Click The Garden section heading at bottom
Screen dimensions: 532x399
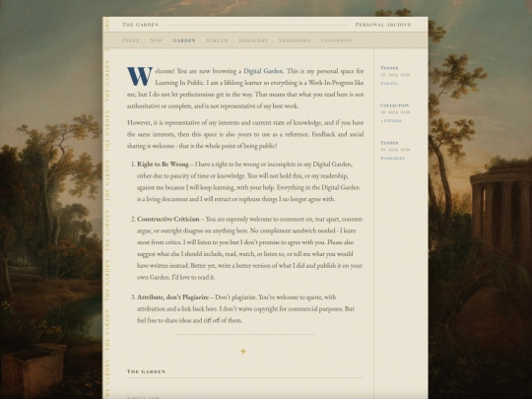click(x=146, y=371)
